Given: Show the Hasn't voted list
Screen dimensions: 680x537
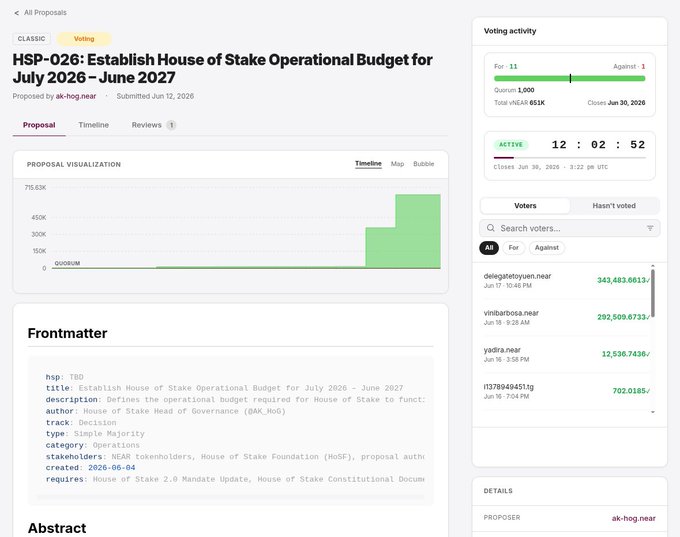Looking at the screenshot, I should [614, 206].
